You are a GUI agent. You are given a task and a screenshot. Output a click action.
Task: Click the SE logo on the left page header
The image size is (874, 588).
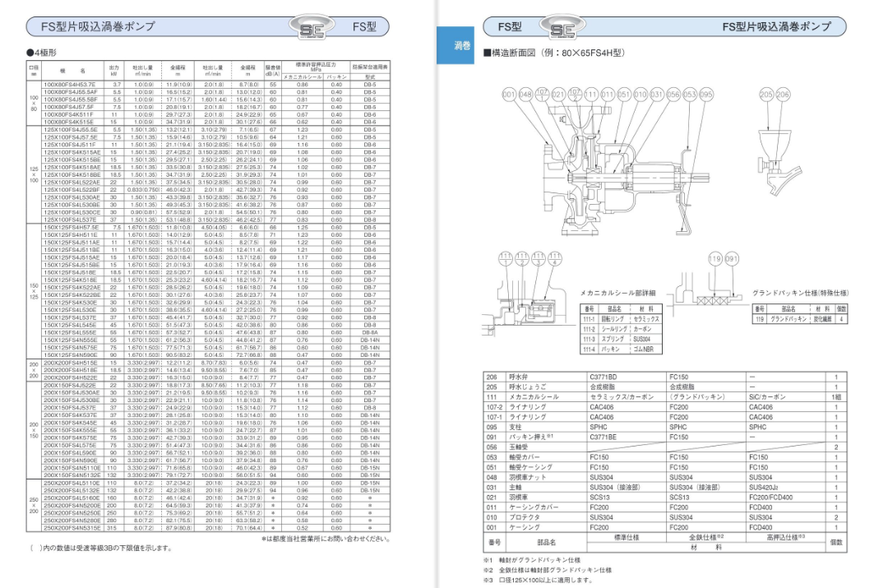(x=311, y=27)
